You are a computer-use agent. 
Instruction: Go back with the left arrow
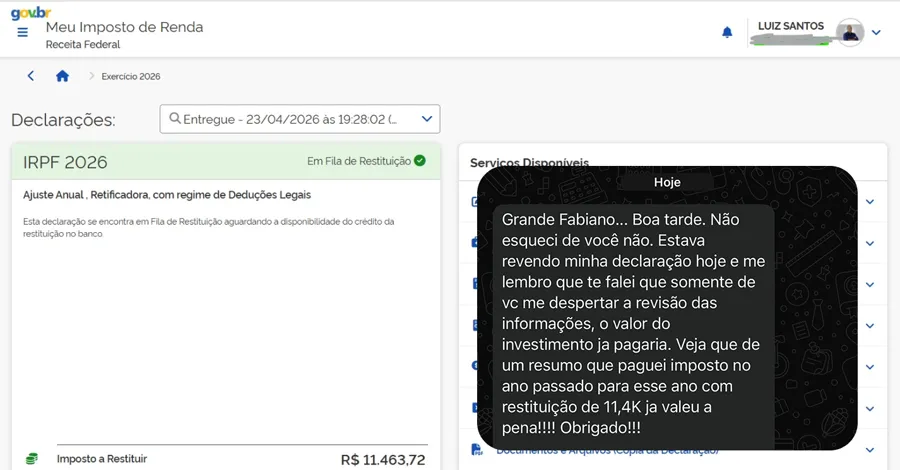pyautogui.click(x=31, y=76)
